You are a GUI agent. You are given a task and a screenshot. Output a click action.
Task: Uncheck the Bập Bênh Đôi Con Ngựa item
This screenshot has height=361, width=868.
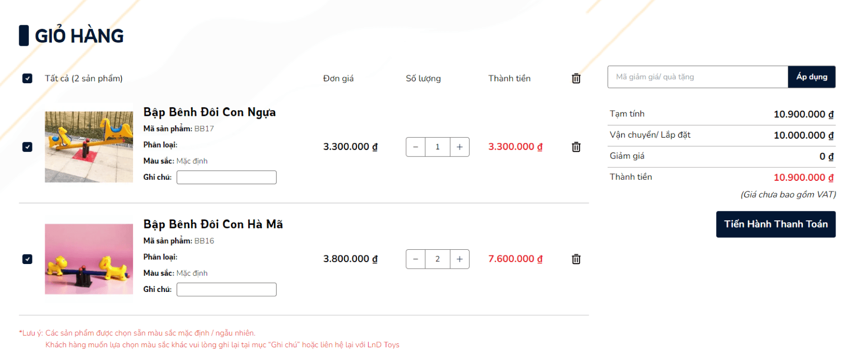click(27, 147)
